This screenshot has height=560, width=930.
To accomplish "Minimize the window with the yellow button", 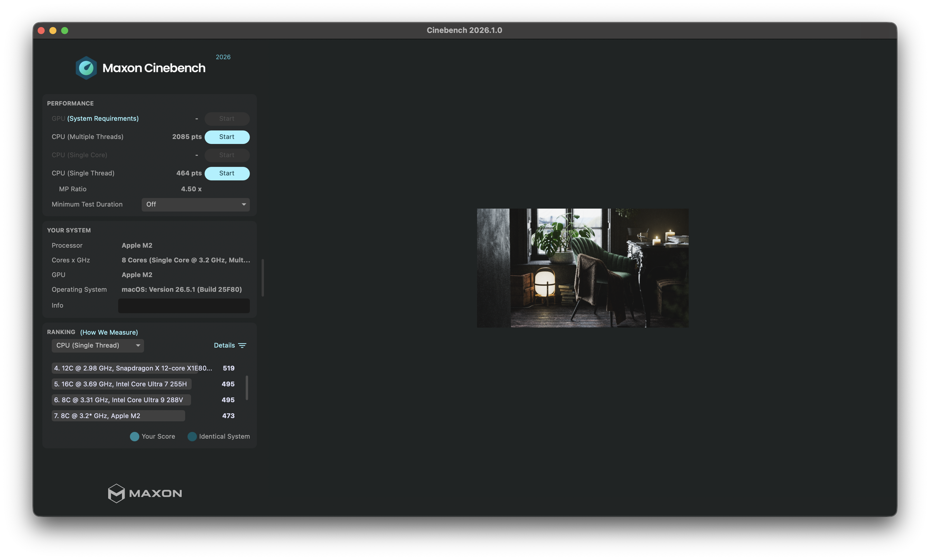I will tap(53, 31).
